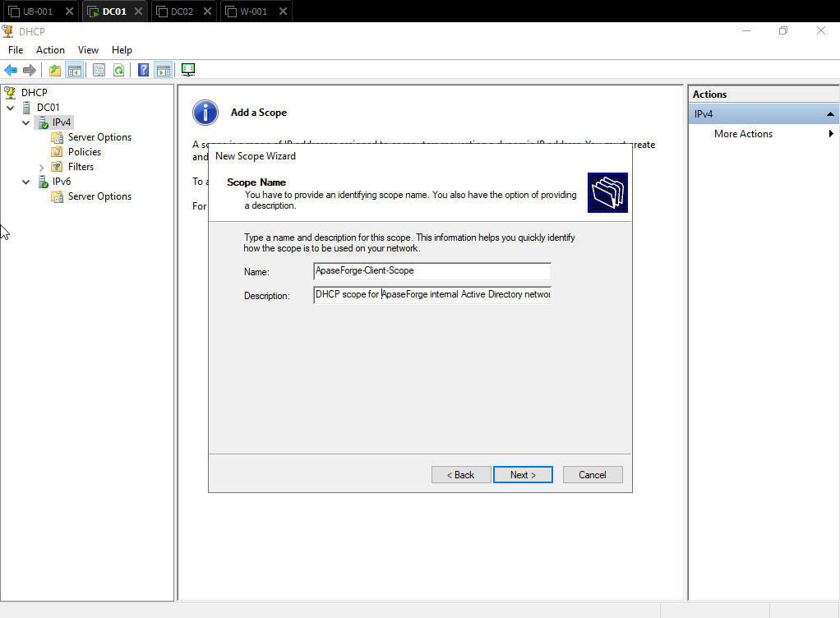This screenshot has width=840, height=618.
Task: Click Next in New Scope Wizard
Action: [x=523, y=475]
